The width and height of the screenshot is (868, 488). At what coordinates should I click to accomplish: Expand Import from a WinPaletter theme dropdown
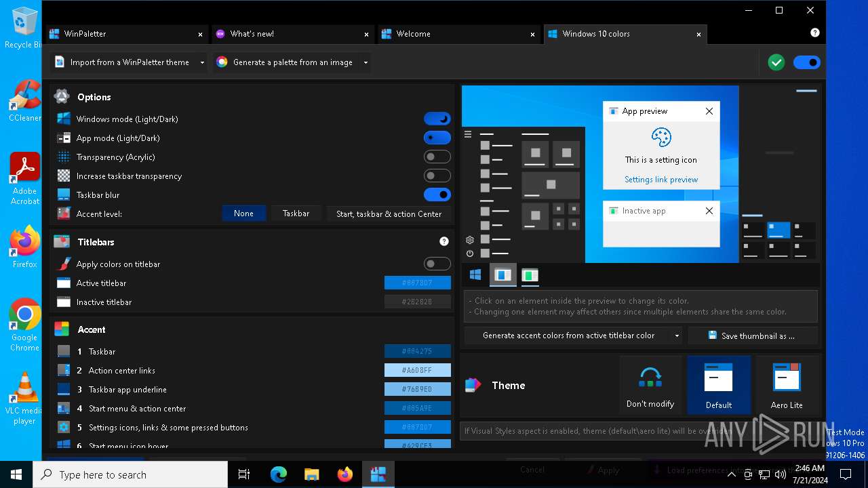pyautogui.click(x=202, y=62)
